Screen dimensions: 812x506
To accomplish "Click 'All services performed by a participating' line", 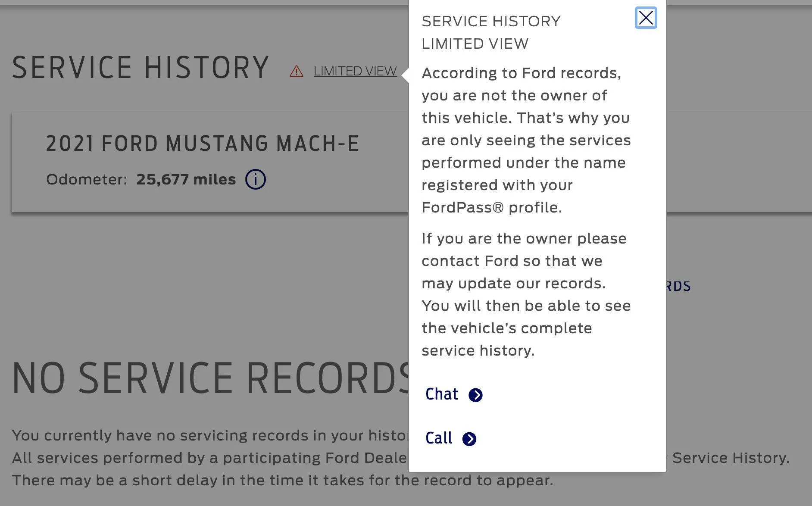I will [209, 458].
